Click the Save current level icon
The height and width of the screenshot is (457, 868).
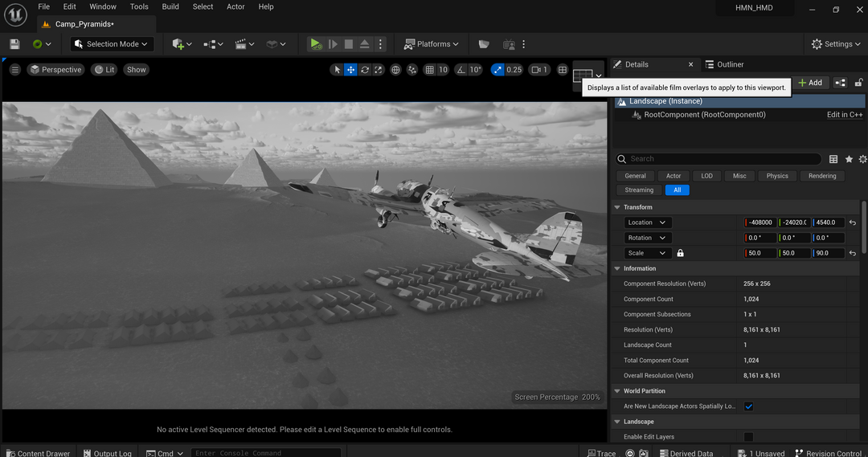[x=14, y=44]
